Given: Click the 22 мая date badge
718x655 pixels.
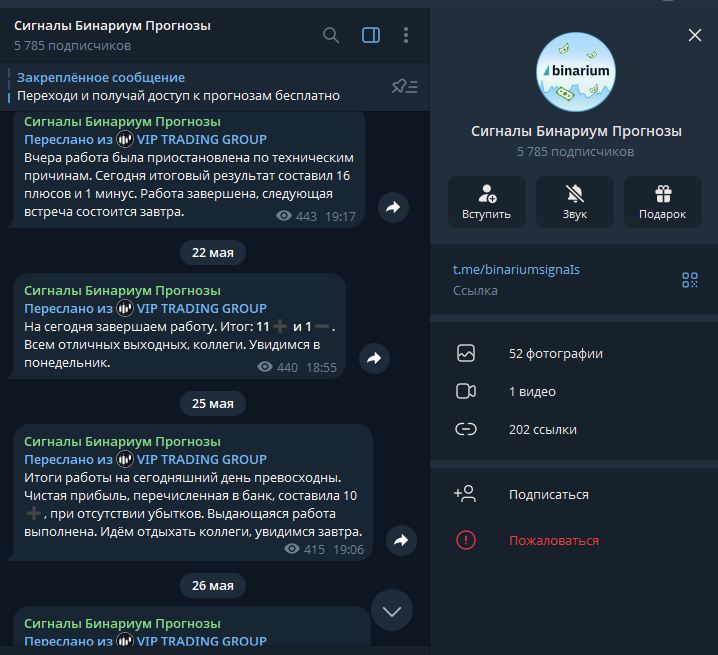Looking at the screenshot, I should tap(213, 253).
